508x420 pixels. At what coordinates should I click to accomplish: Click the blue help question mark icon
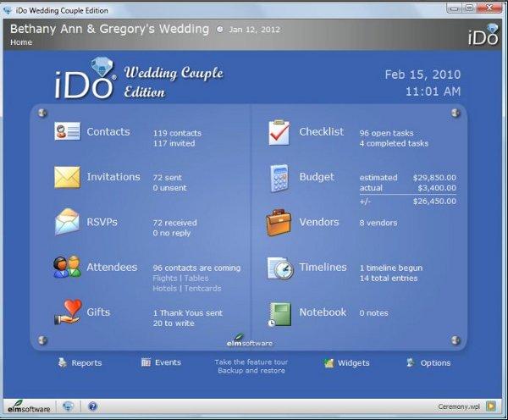92,406
